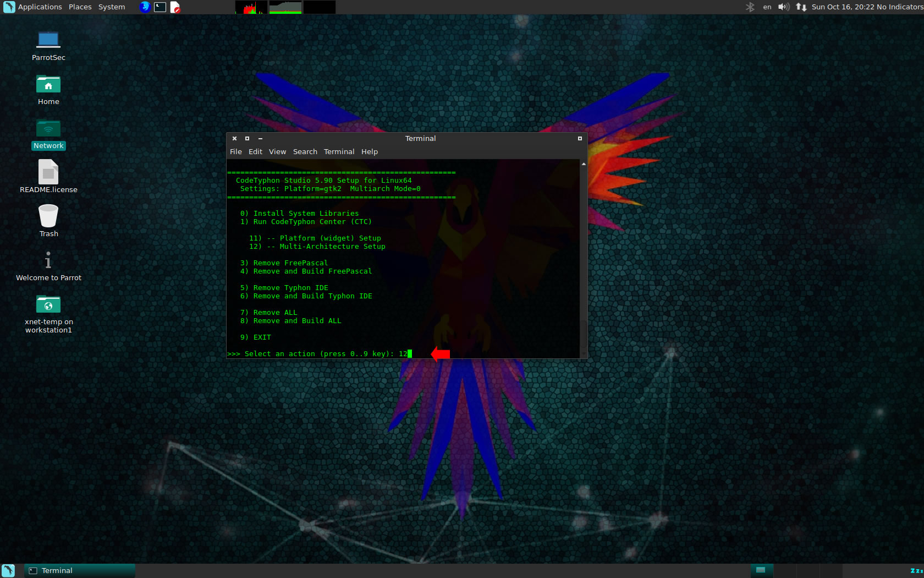The image size is (924, 578).
Task: Click the CodeTyphon Studio 5.90 Setup header
Action: click(323, 181)
